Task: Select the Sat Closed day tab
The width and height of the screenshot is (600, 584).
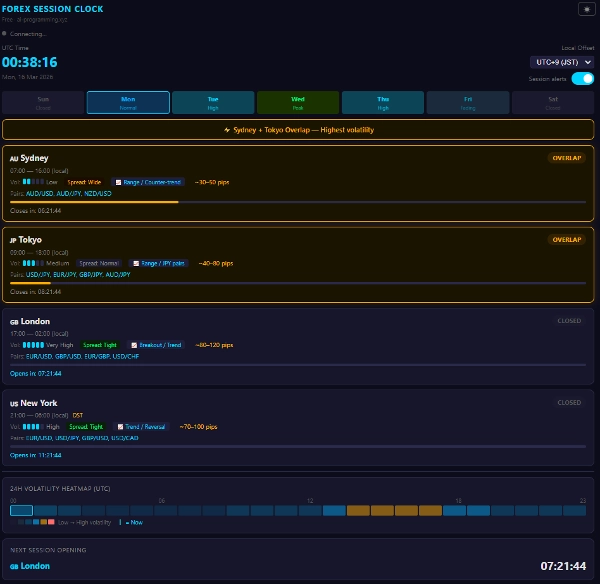Action: click(x=553, y=103)
